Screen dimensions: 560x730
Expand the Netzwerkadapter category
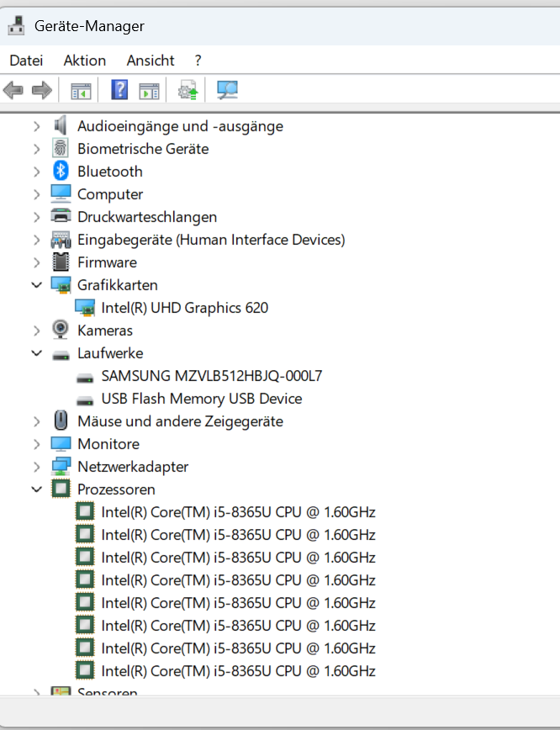tap(37, 467)
